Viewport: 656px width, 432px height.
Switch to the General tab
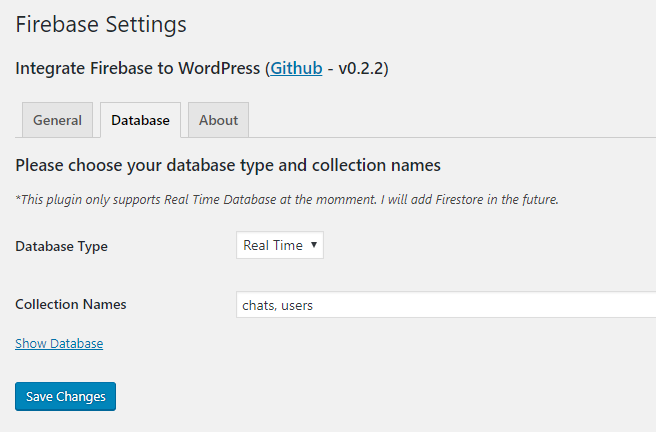(x=57, y=120)
